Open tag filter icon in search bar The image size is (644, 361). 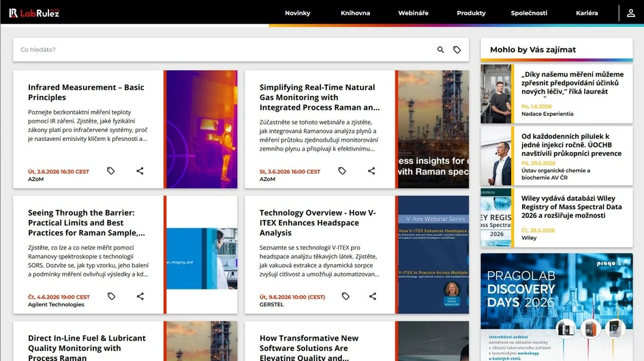click(457, 50)
